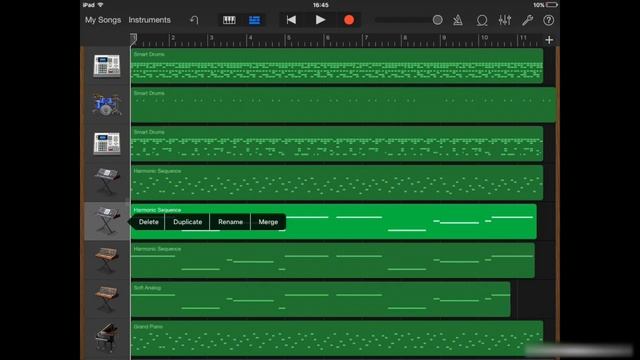
Task: Select the Soft Analog region
Action: pos(321,299)
